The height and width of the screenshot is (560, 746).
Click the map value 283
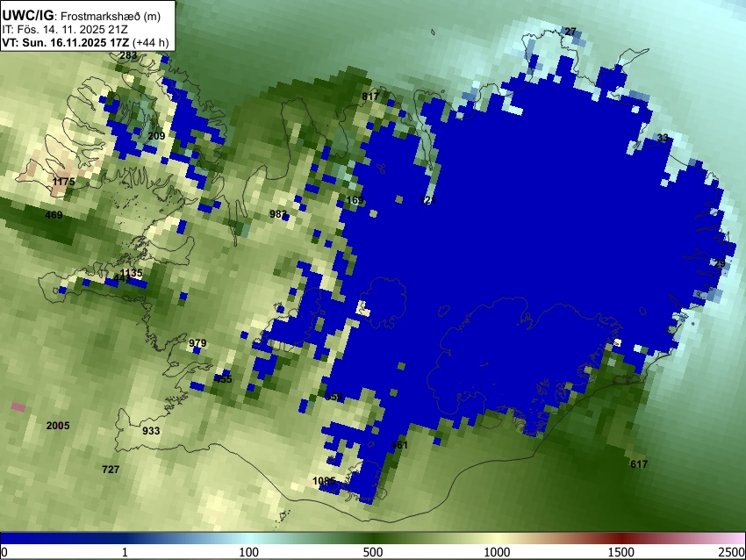tap(128, 55)
